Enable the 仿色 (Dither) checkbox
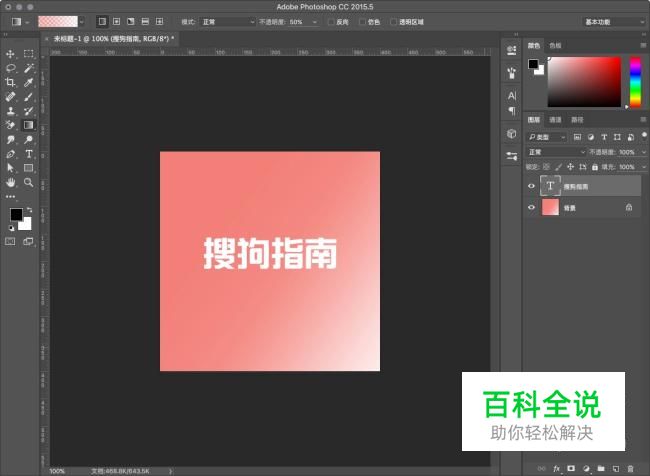The width and height of the screenshot is (650, 476). point(362,22)
